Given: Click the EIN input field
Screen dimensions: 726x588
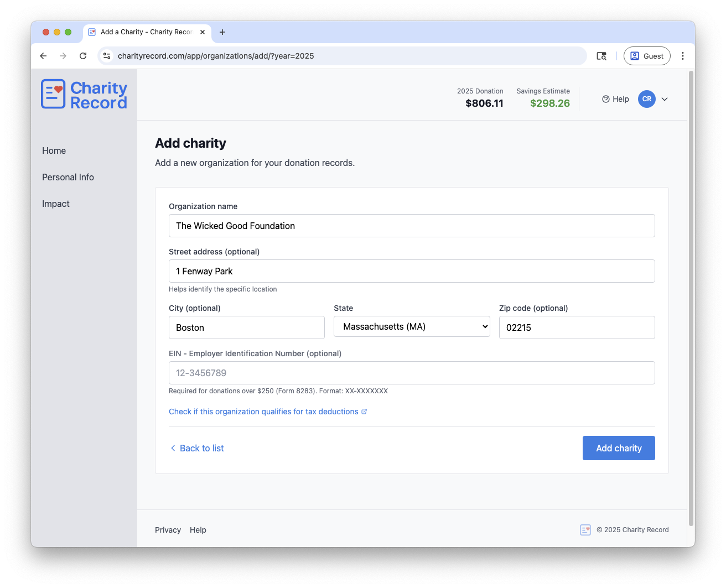Looking at the screenshot, I should coord(412,373).
